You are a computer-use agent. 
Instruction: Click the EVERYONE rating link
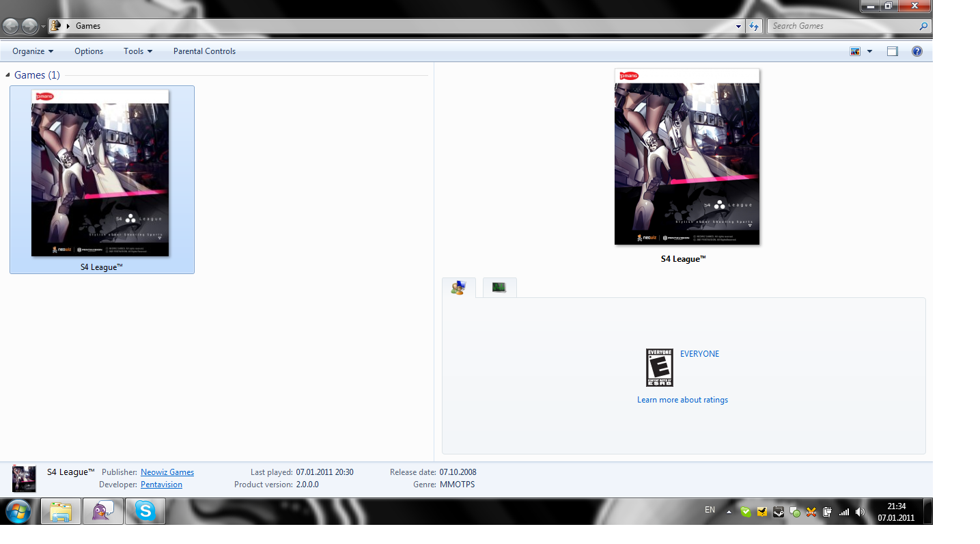pyautogui.click(x=699, y=354)
